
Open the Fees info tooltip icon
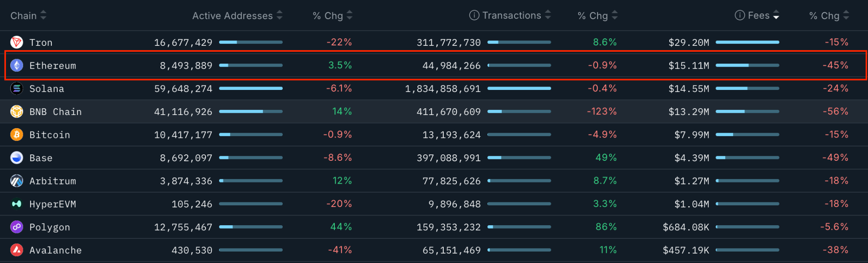[740, 16]
